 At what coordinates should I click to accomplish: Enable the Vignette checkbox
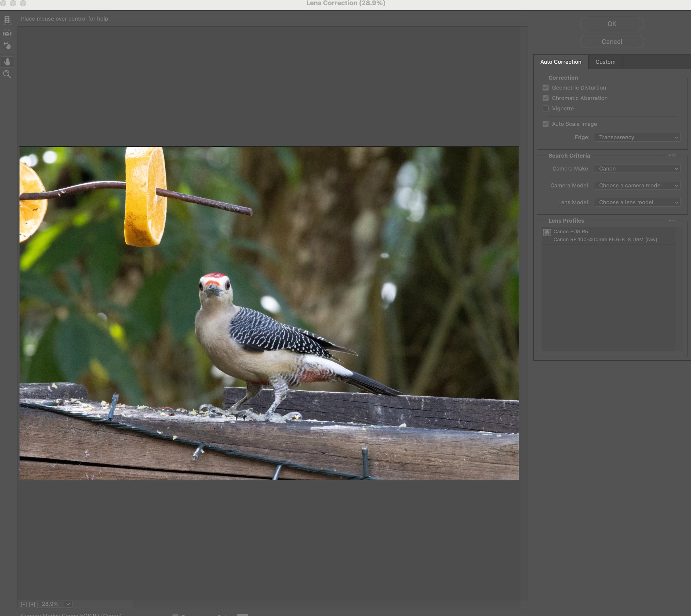pos(545,109)
